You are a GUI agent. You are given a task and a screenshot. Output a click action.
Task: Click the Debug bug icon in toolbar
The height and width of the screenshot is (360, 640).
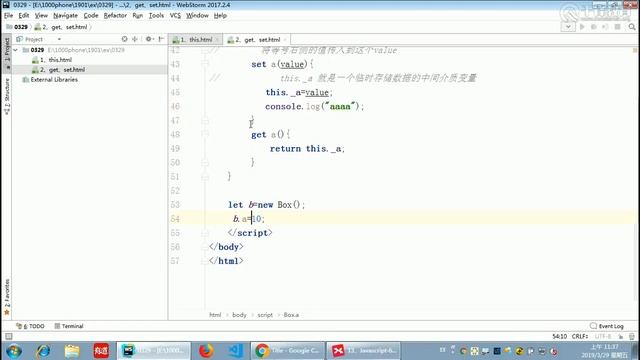point(594,27)
